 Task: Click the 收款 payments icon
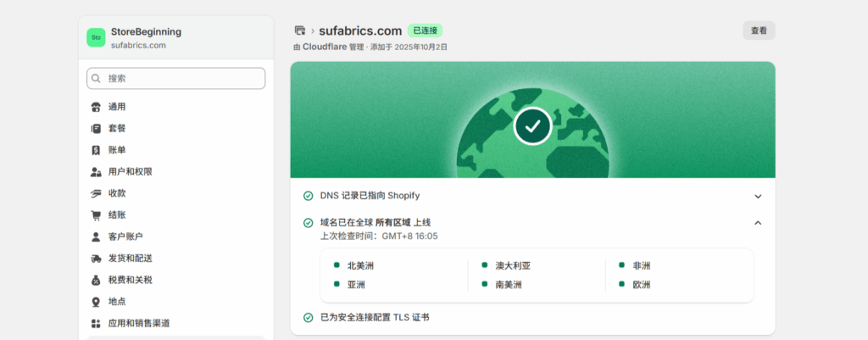[96, 193]
